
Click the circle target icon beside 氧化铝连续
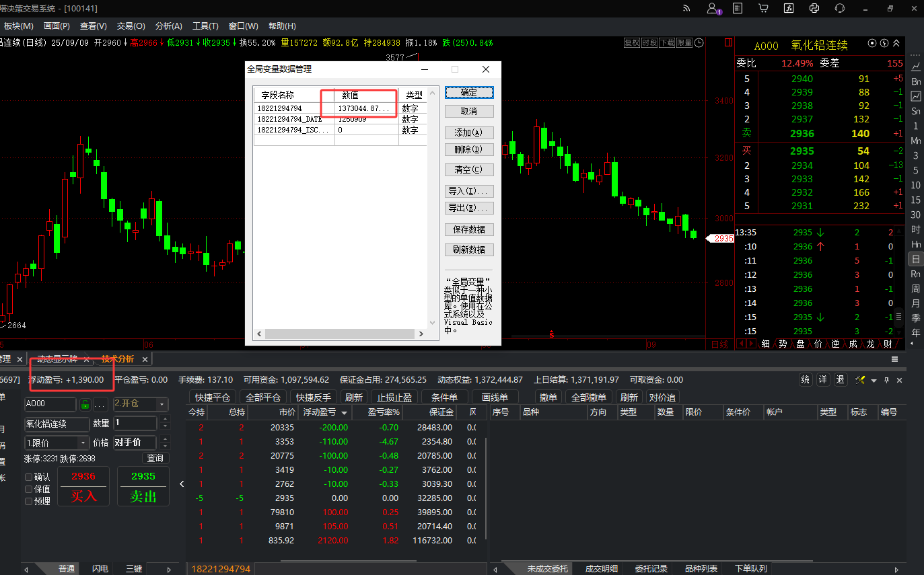tap(873, 43)
